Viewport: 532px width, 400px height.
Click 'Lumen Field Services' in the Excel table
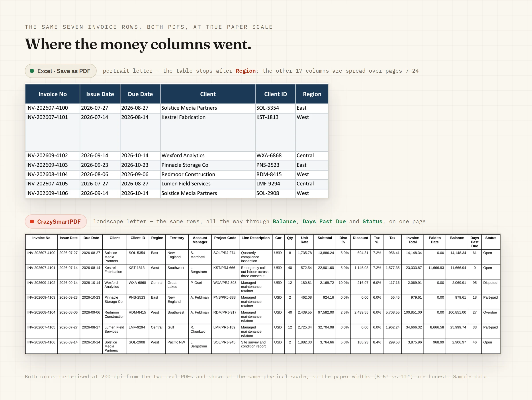[186, 184]
